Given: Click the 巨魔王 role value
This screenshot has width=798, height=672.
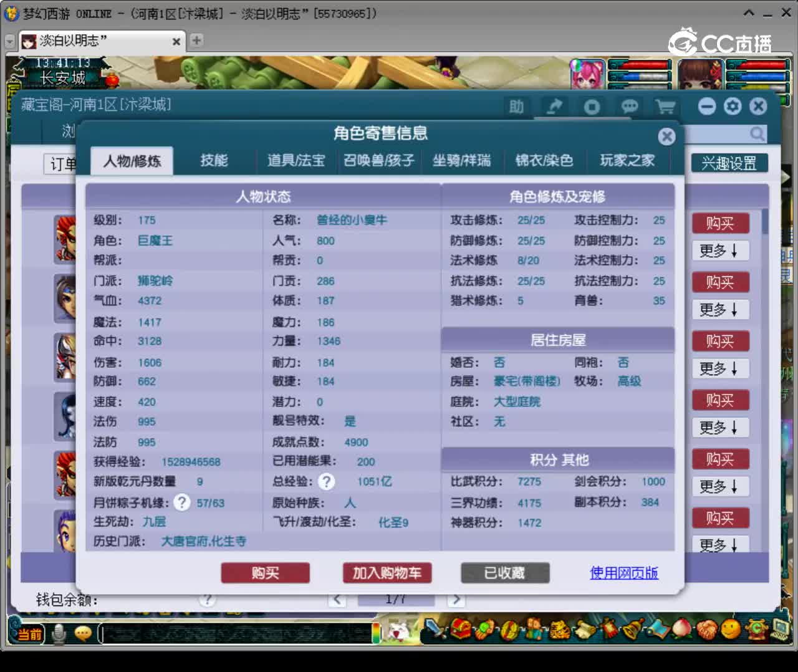Looking at the screenshot, I should [x=155, y=241].
